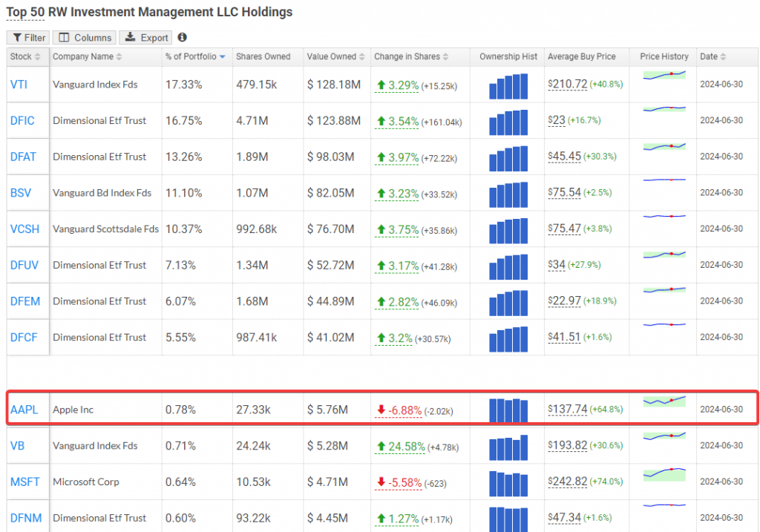Open the VB ticker link

[18, 446]
